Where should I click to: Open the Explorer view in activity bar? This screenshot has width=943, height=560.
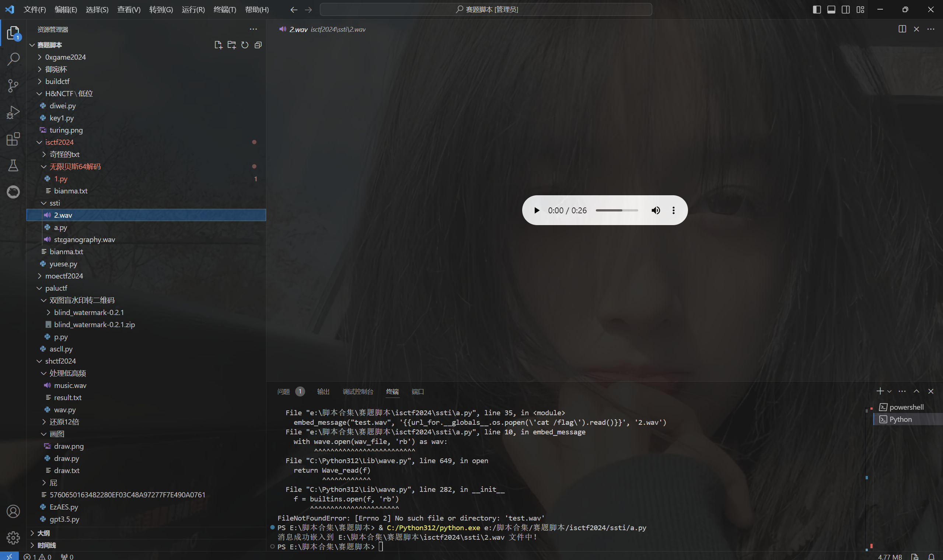13,33
